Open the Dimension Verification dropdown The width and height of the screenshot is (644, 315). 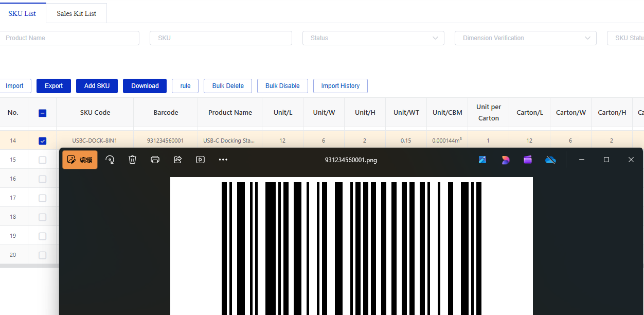(526, 38)
